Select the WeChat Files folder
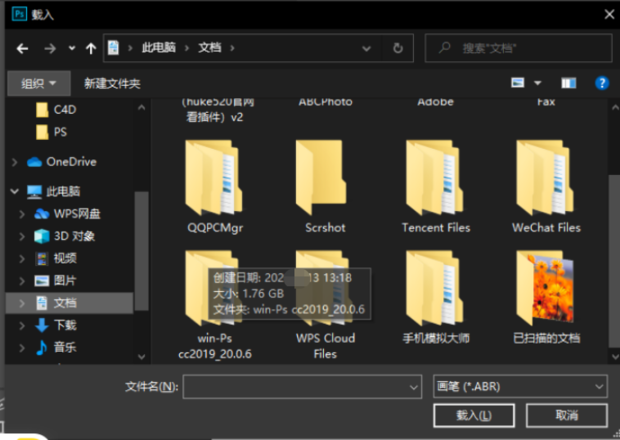Screen dimensions: 620x440 [546, 187]
